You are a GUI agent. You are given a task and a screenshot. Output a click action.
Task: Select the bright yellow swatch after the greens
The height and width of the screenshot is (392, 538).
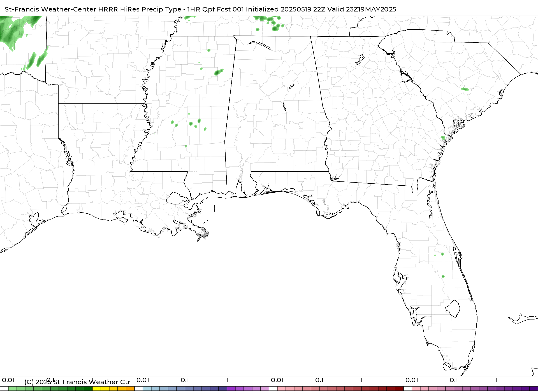97,389
